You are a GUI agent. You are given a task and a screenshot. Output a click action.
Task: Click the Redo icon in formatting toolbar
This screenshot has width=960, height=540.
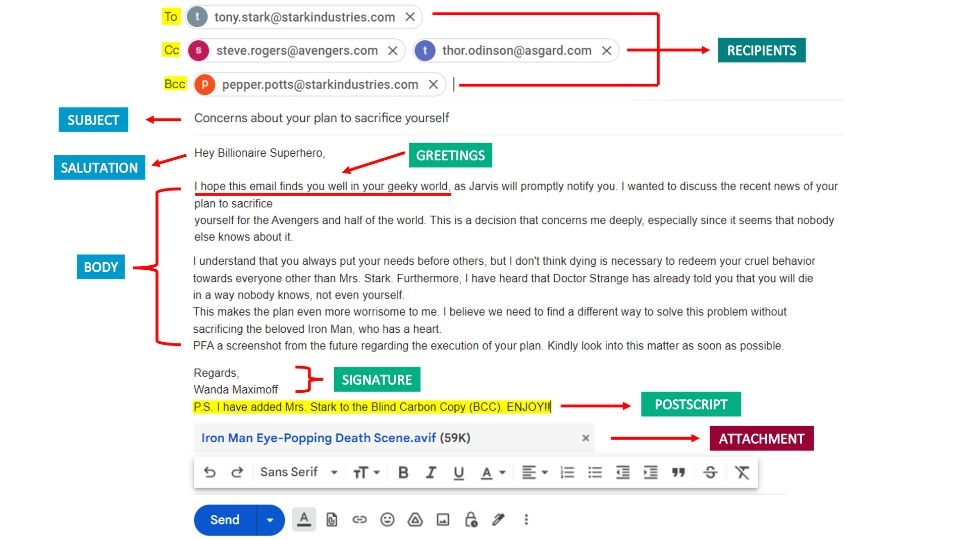237,472
